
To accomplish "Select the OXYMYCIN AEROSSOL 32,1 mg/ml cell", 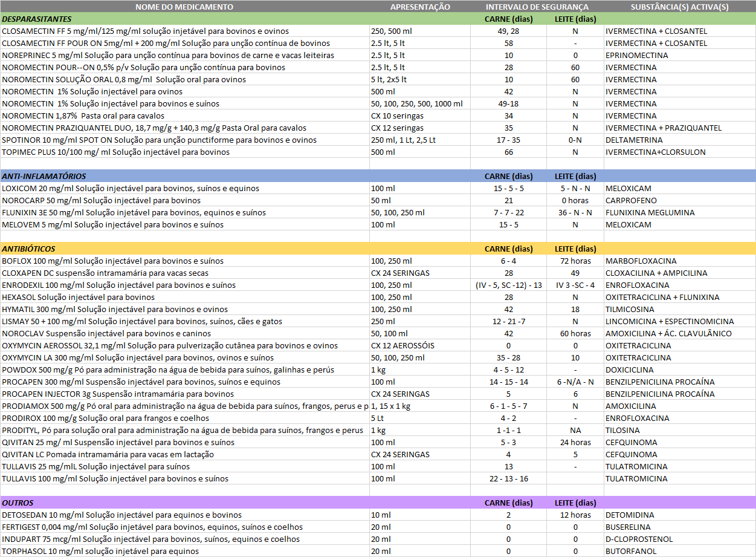I will [x=184, y=345].
